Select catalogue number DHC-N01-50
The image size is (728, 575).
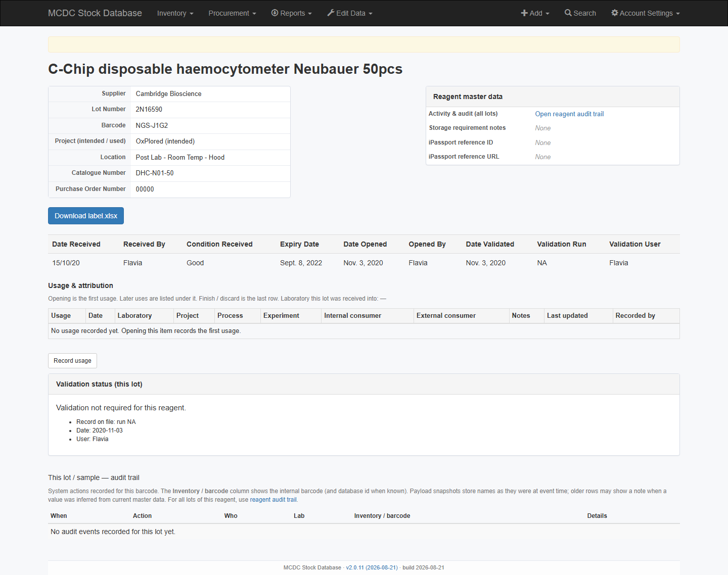154,173
